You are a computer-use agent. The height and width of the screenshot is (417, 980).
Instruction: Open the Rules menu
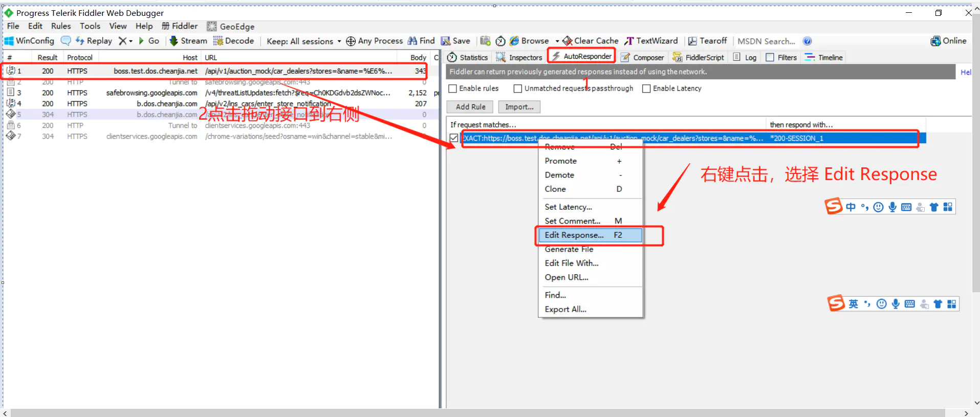click(x=61, y=26)
